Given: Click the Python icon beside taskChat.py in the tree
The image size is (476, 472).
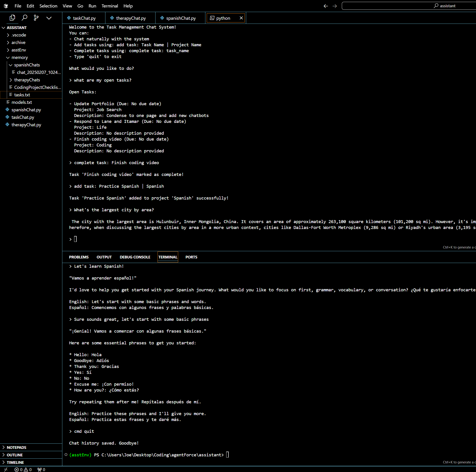Looking at the screenshot, I should pyautogui.click(x=7, y=117).
